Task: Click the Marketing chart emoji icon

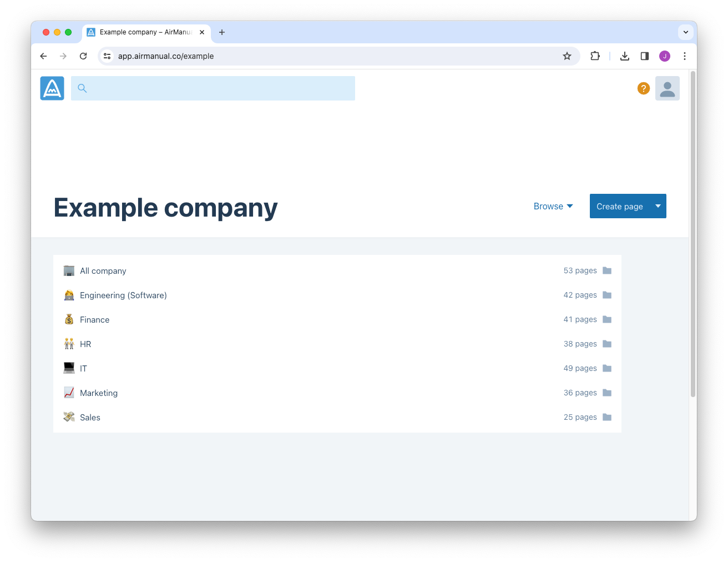Action: click(x=69, y=392)
